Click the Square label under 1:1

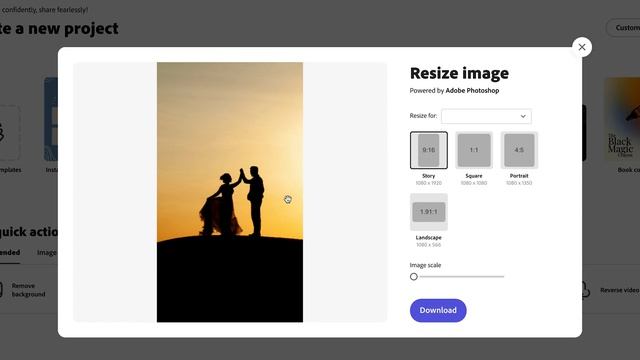pyautogui.click(x=474, y=176)
